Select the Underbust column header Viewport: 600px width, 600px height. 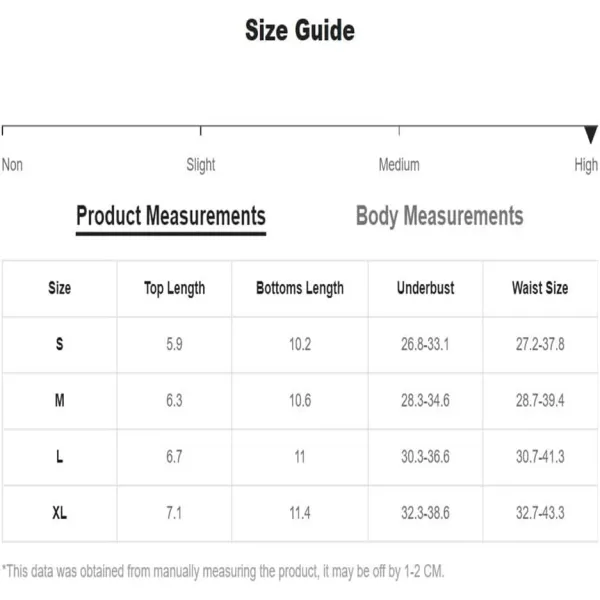tap(426, 288)
